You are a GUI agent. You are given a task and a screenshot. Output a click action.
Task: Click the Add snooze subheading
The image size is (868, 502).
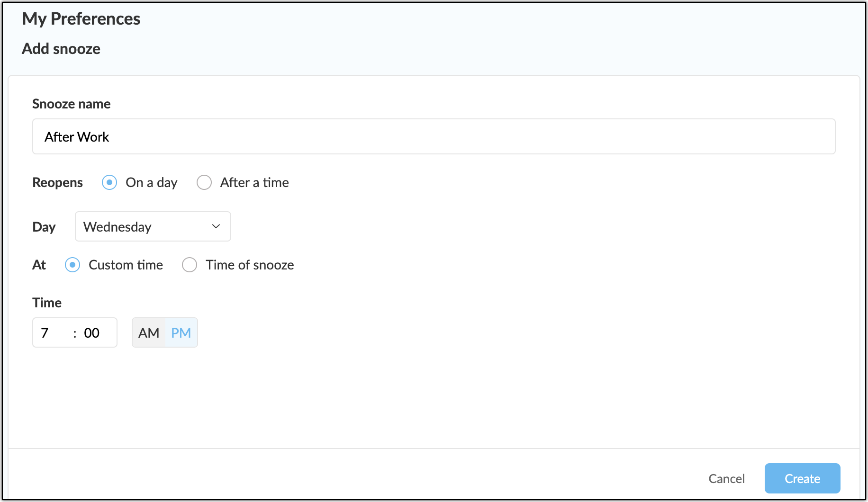[61, 48]
